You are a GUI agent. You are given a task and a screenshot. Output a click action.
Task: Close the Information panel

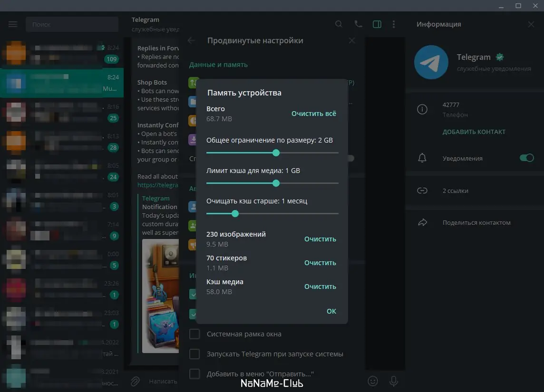click(x=531, y=24)
